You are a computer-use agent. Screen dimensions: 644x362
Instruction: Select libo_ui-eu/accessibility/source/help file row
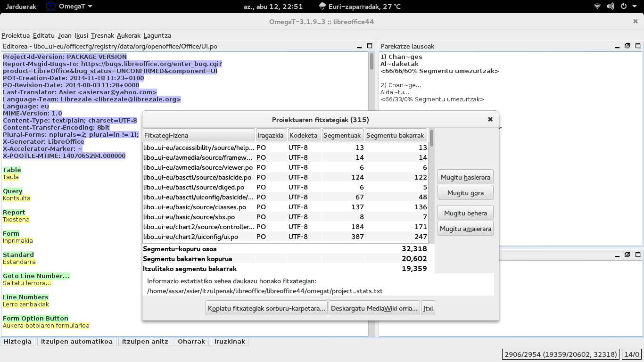tap(286, 148)
